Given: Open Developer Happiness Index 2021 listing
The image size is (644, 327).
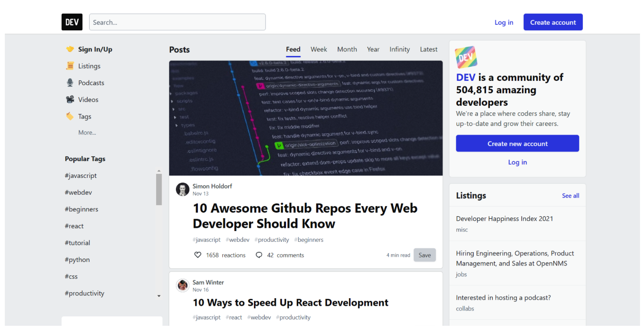Looking at the screenshot, I should tap(504, 219).
